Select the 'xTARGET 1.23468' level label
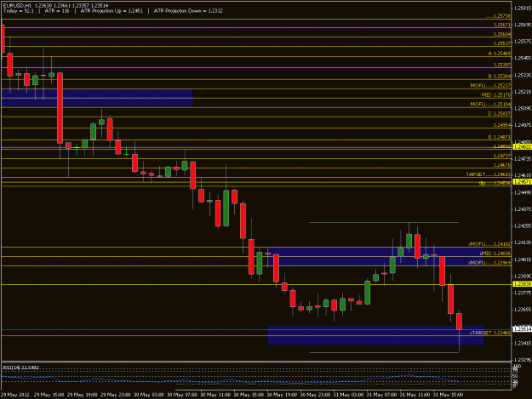 coord(490,333)
